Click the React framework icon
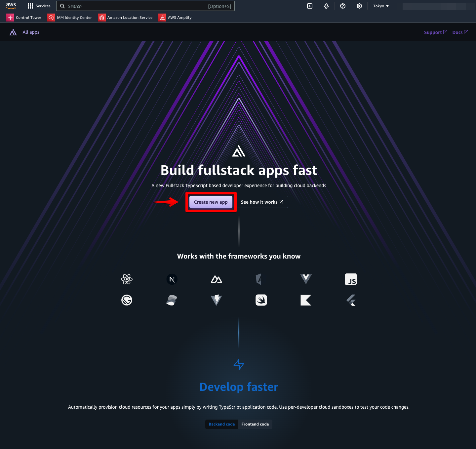 tap(127, 279)
